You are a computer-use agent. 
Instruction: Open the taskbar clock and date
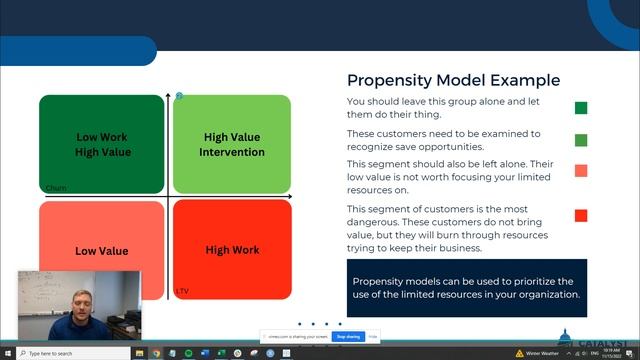pos(611,353)
